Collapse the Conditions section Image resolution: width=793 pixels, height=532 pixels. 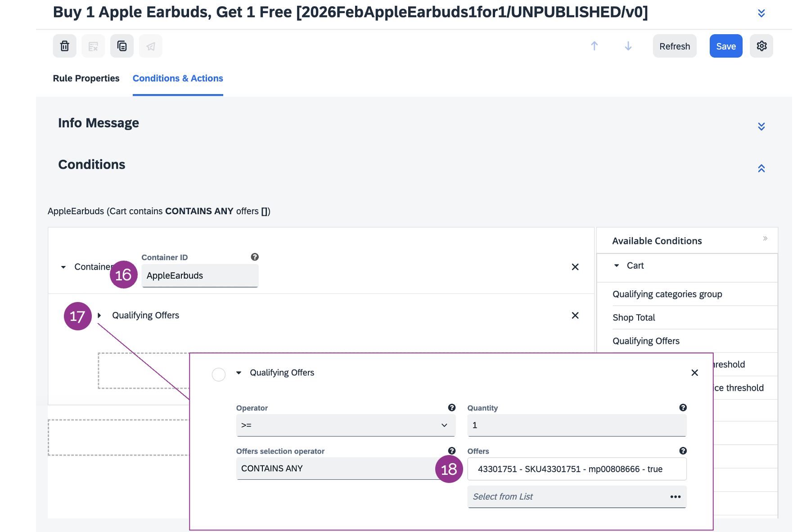point(761,168)
